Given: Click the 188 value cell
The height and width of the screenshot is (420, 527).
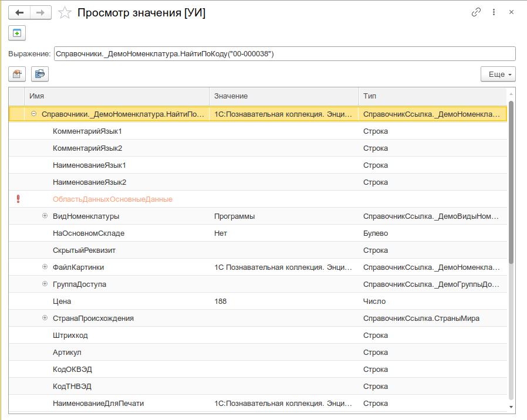Looking at the screenshot, I should pos(283,302).
